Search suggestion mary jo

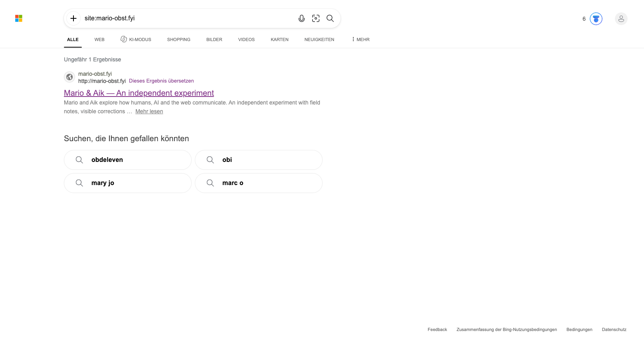point(128,183)
